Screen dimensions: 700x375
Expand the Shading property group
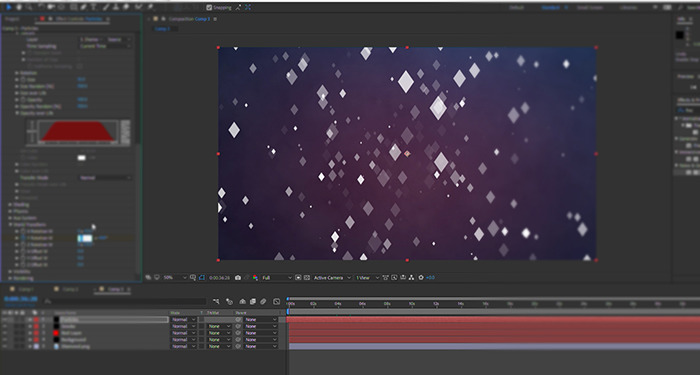(x=10, y=204)
